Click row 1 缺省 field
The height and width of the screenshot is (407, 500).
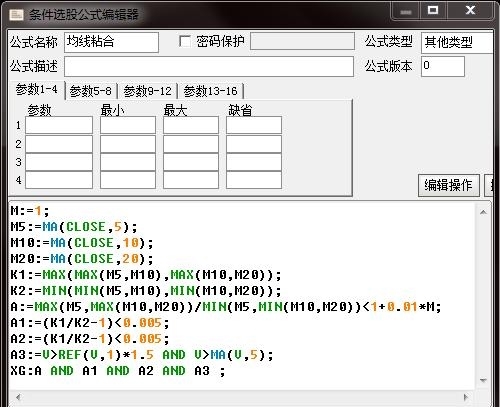tap(254, 125)
